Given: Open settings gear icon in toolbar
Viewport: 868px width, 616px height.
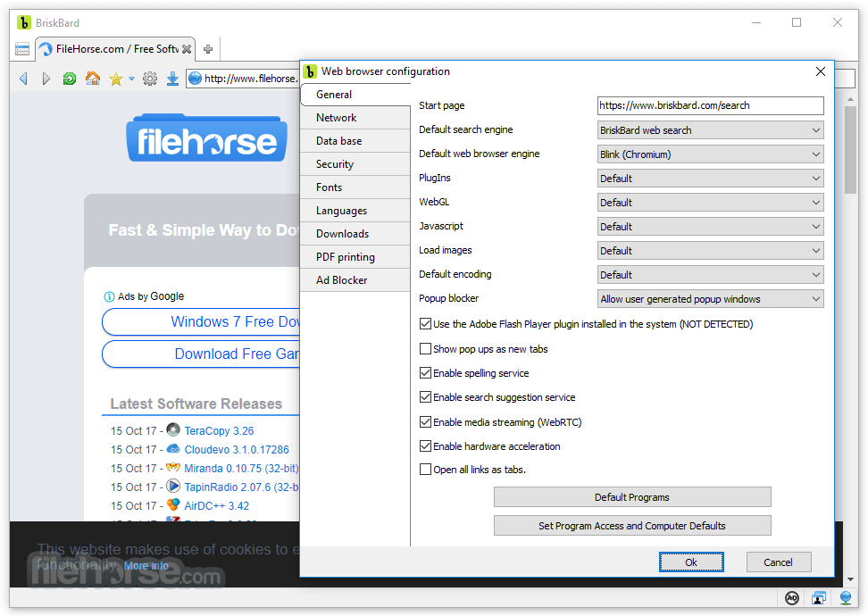Looking at the screenshot, I should pos(150,79).
